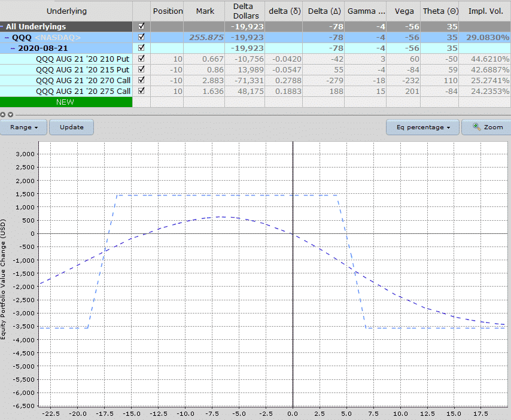This screenshot has height=420, width=511.
Task: Click implied vol 25.2741%
Action: click(x=490, y=81)
